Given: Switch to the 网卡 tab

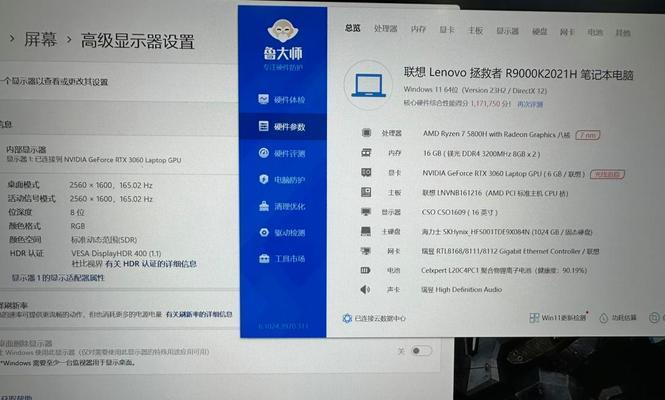Looking at the screenshot, I should pos(567,32).
